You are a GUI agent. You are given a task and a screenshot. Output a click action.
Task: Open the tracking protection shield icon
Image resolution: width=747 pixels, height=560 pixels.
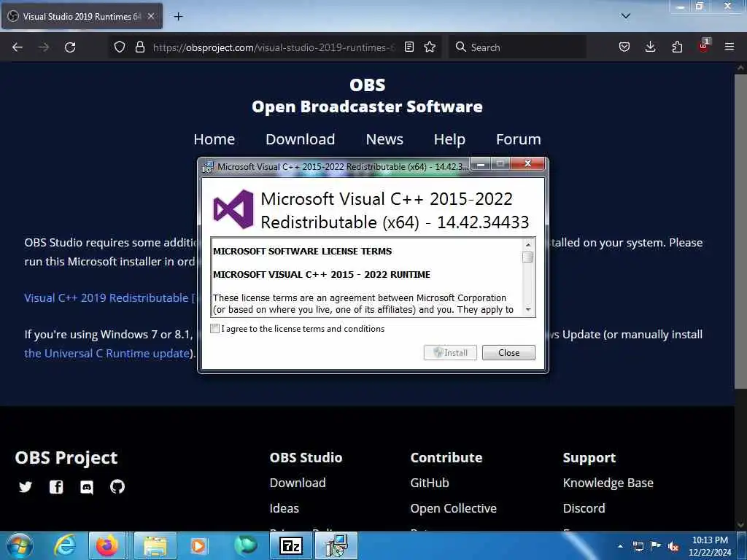click(x=120, y=47)
